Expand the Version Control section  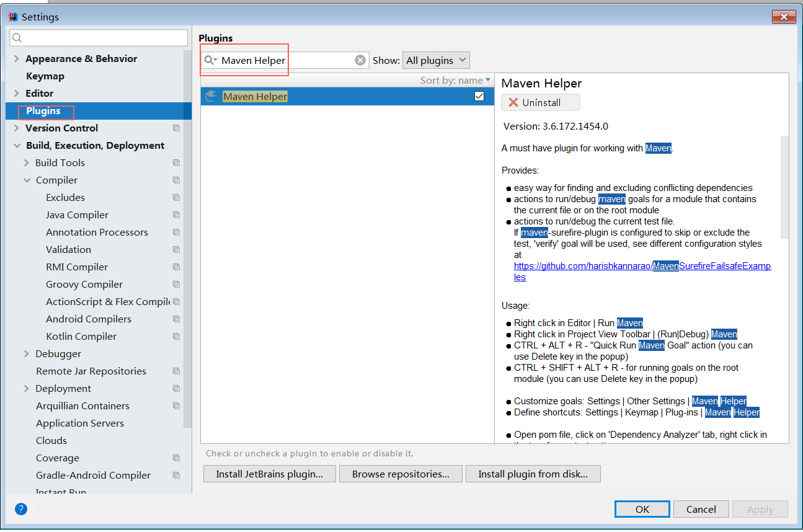click(x=16, y=128)
